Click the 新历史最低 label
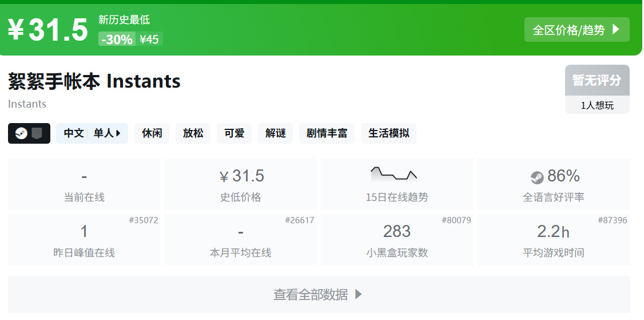 [124, 19]
